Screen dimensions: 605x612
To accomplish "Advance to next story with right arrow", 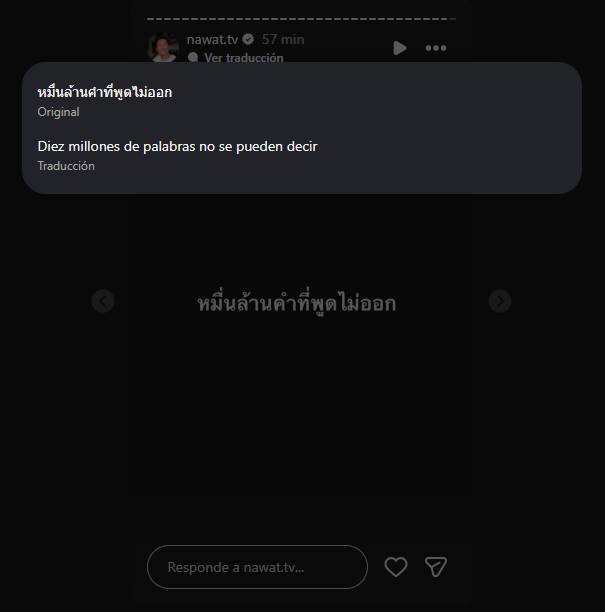I will (x=500, y=301).
